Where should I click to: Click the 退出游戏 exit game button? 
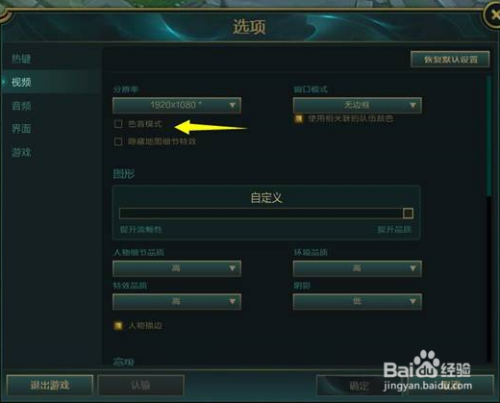pyautogui.click(x=50, y=385)
